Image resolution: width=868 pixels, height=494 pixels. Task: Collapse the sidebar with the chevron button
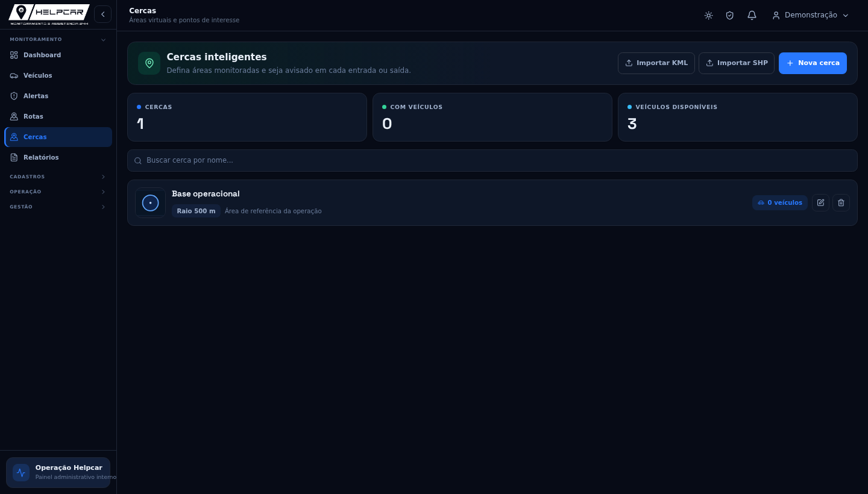103,14
